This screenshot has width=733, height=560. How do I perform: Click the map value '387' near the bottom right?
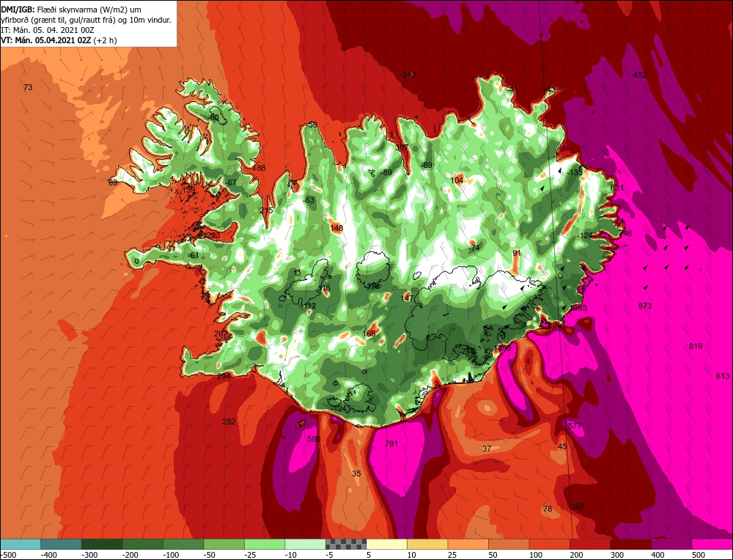click(x=578, y=506)
